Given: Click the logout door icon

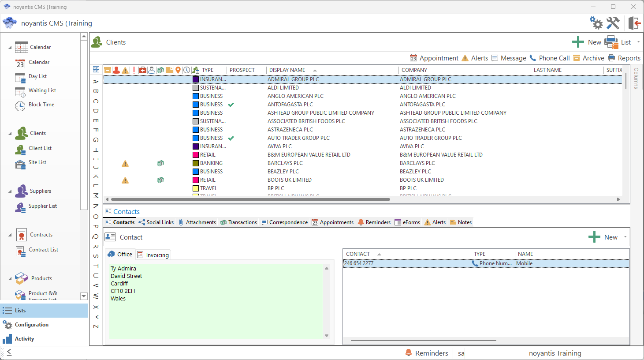Looking at the screenshot, I should click(634, 23).
